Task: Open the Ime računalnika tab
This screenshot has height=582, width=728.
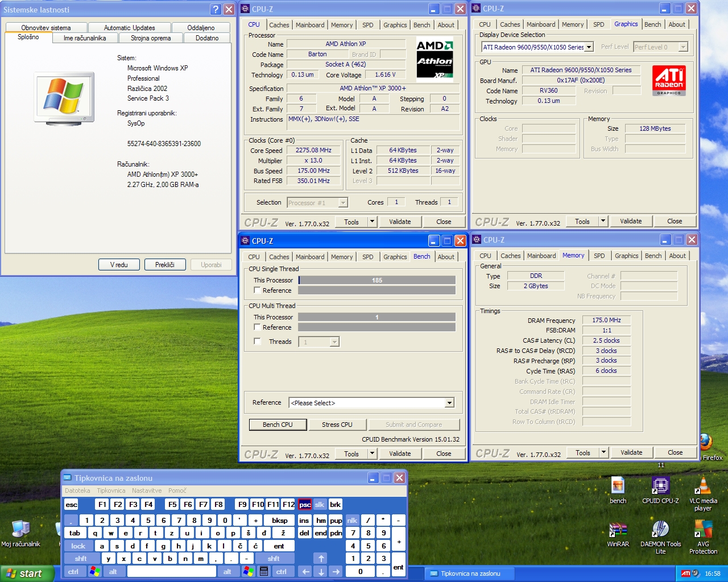Action: tap(85, 38)
